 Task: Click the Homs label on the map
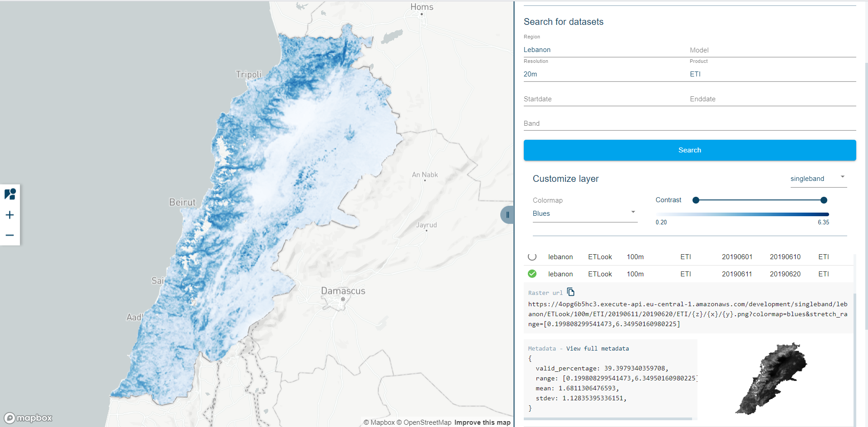(422, 7)
